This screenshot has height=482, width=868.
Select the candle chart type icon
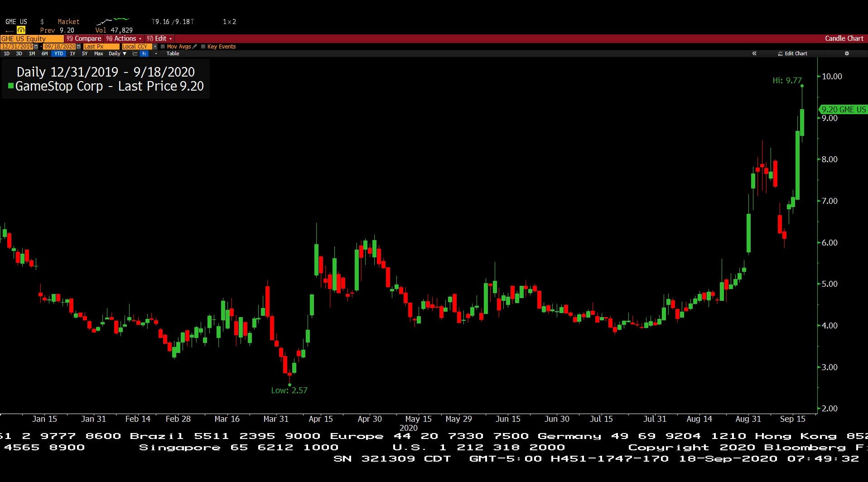coord(144,53)
